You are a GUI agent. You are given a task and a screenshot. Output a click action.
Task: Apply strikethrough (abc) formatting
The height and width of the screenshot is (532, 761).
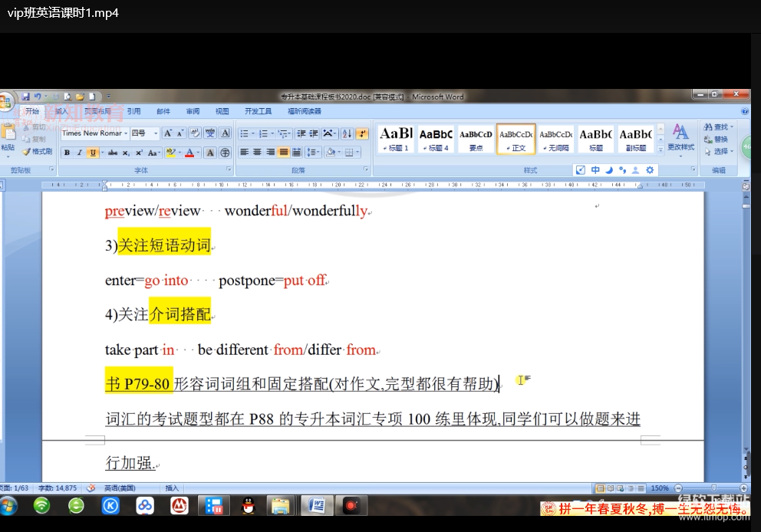pos(113,153)
